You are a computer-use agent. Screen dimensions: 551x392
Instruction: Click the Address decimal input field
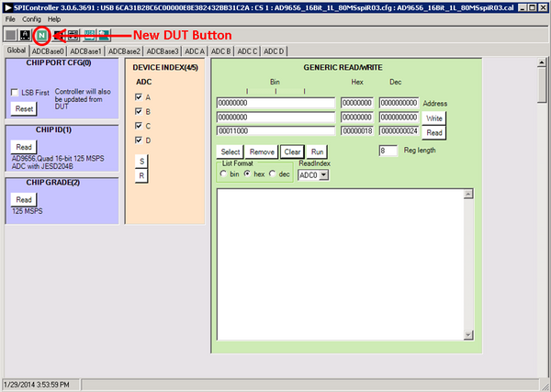coord(399,103)
